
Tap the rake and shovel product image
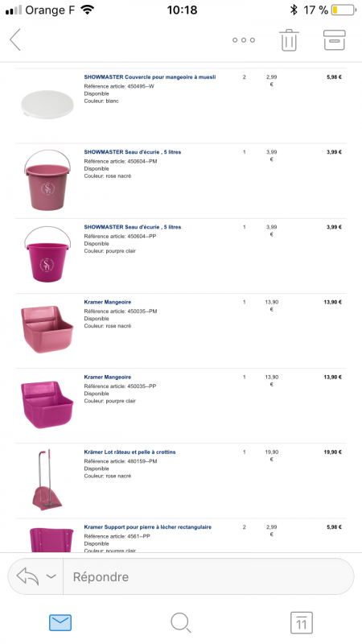click(47, 480)
